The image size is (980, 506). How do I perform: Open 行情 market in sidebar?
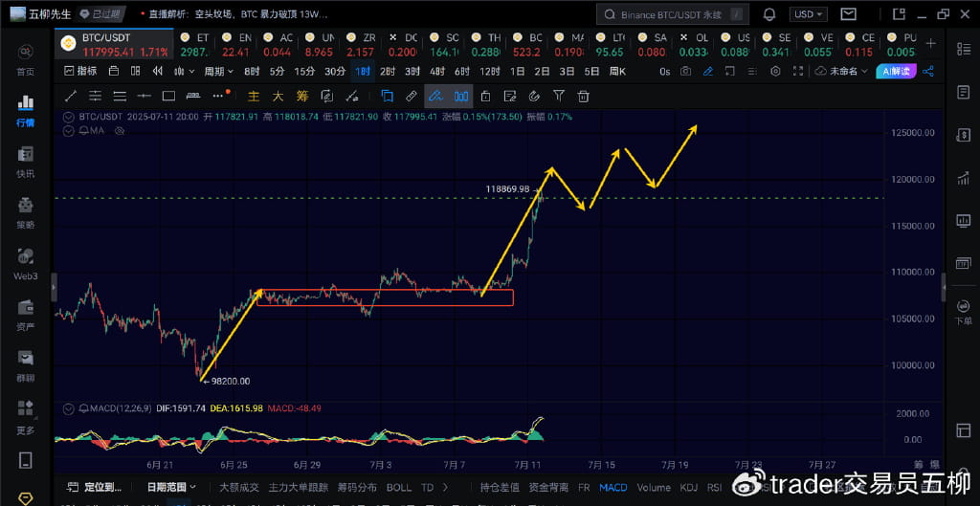point(26,111)
